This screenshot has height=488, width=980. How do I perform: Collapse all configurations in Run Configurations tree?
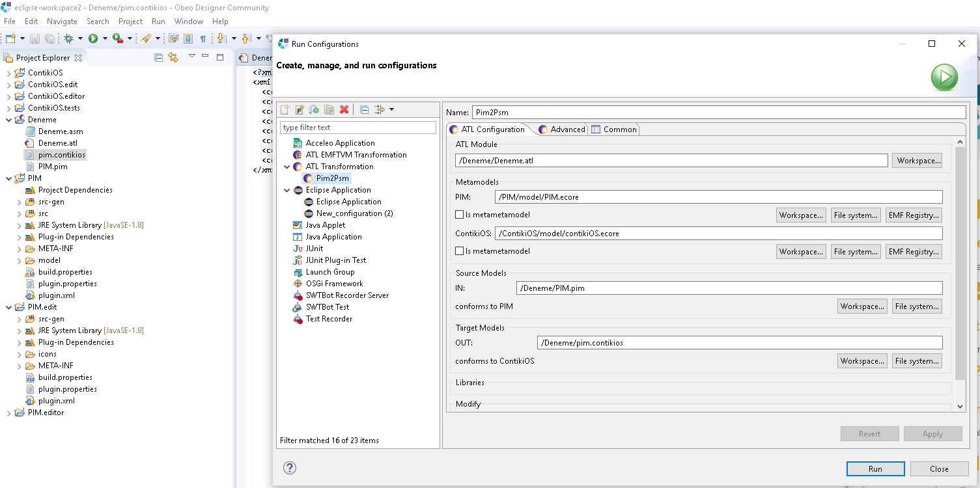[x=364, y=109]
